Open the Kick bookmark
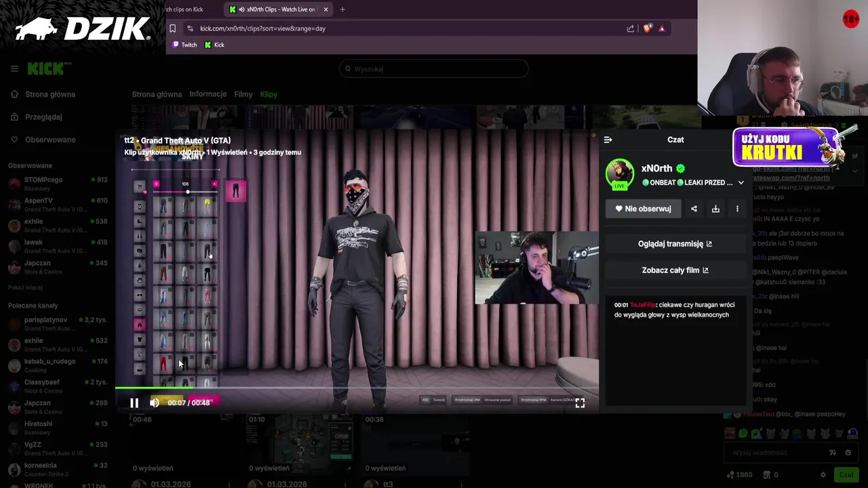Screen dimensions: 868x488 click(214, 45)
